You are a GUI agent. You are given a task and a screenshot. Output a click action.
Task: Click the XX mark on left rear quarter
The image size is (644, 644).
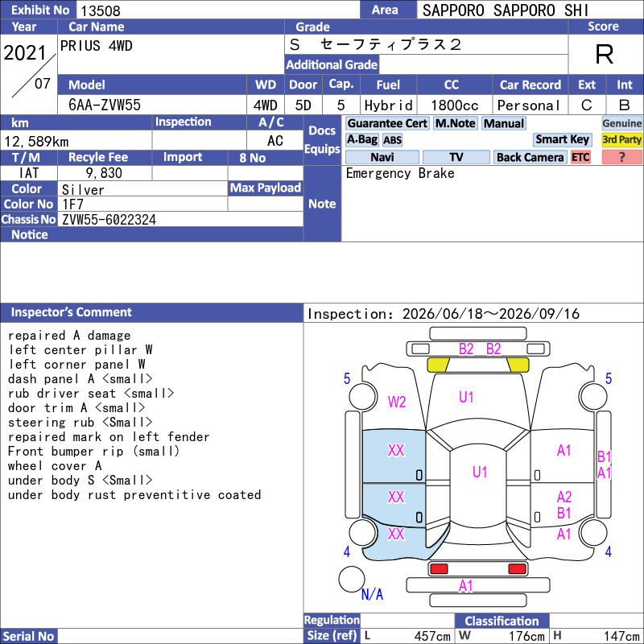[396, 534]
